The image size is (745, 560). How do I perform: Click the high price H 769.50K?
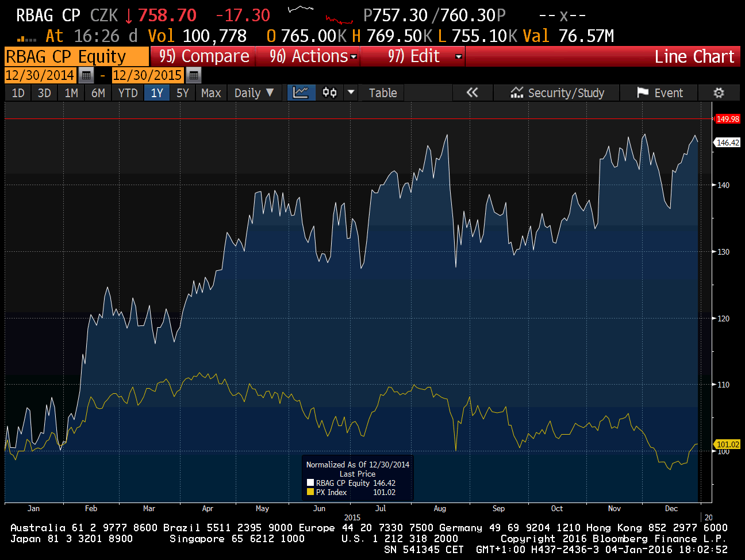pyautogui.click(x=392, y=36)
